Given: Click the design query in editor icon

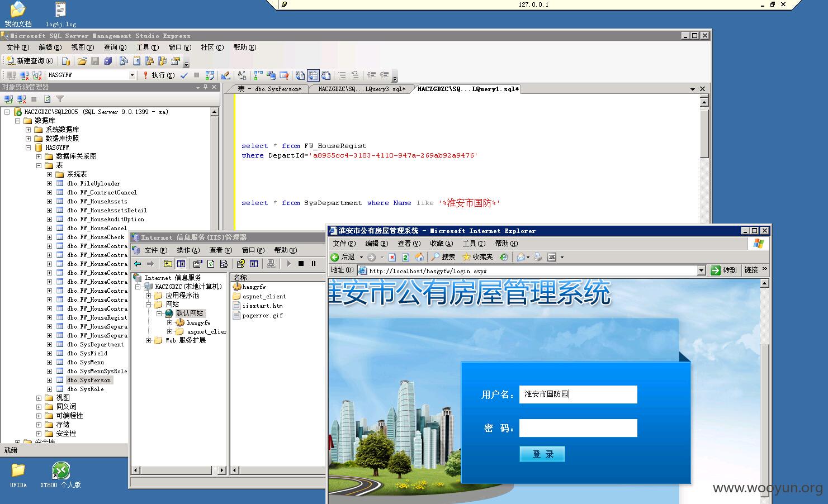Looking at the screenshot, I should coord(226,75).
